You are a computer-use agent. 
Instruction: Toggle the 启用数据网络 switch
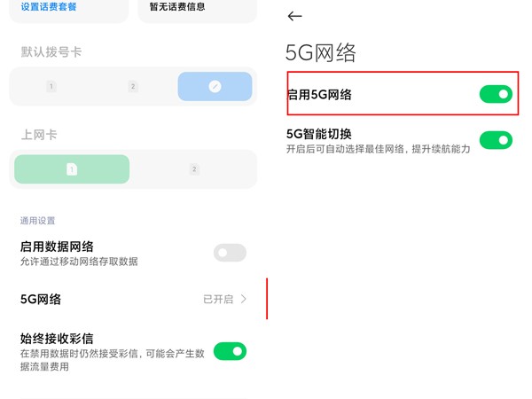230,254
